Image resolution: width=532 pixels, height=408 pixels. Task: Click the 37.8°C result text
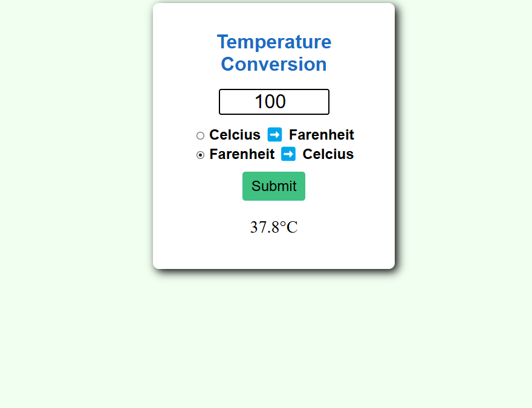(x=274, y=227)
